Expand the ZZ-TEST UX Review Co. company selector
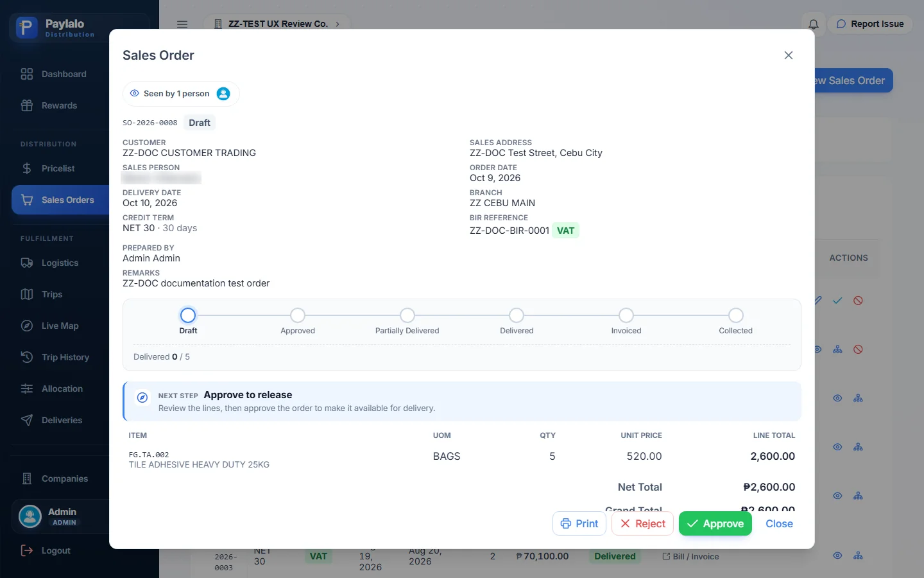924x578 pixels. tap(277, 24)
